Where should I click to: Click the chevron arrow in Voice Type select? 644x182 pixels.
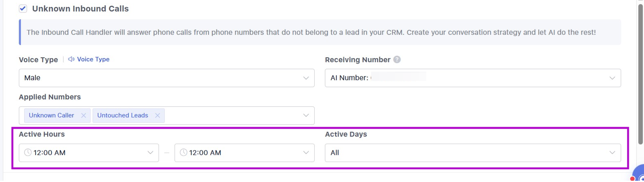(306, 78)
